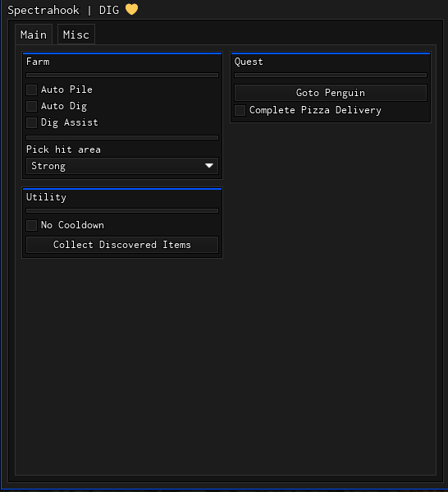
Task: Open the Misc tab
Action: 76,34
